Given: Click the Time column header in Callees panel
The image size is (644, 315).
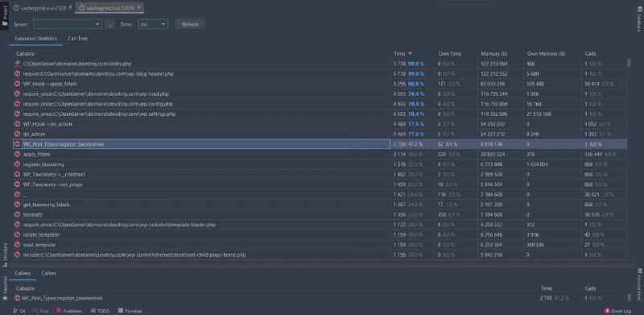Looking at the screenshot, I should click(x=547, y=288).
